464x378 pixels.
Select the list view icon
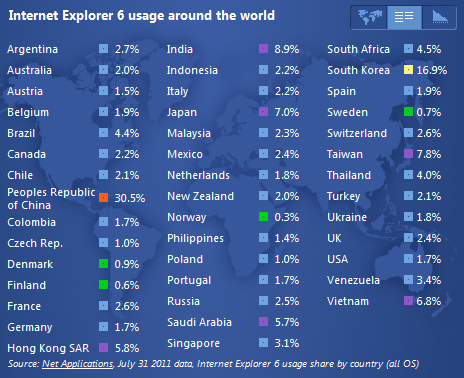(404, 16)
